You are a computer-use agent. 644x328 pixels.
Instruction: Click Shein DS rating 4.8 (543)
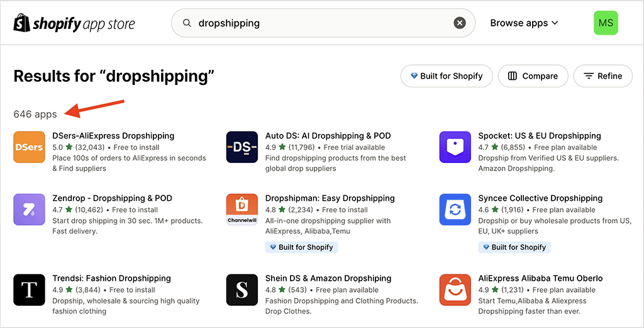287,290
